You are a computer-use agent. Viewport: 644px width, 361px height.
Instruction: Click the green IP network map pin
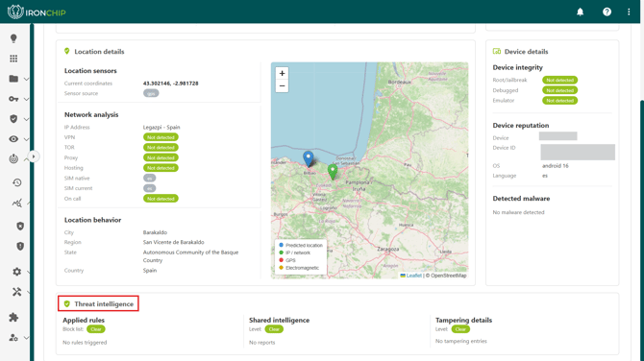tap(333, 172)
